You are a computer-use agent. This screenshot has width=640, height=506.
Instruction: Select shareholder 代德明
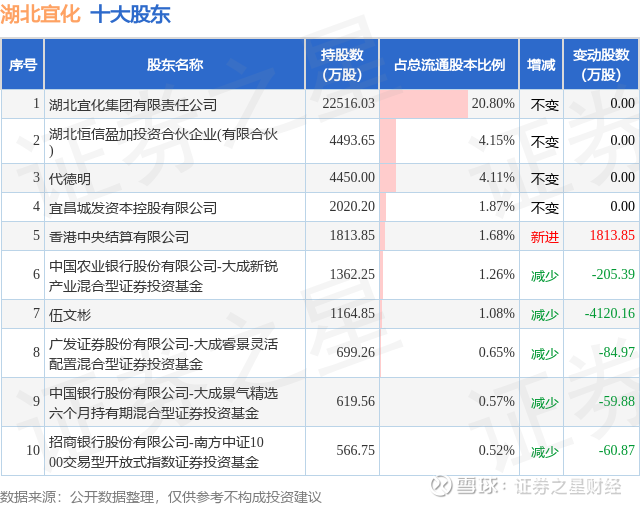coord(70,179)
